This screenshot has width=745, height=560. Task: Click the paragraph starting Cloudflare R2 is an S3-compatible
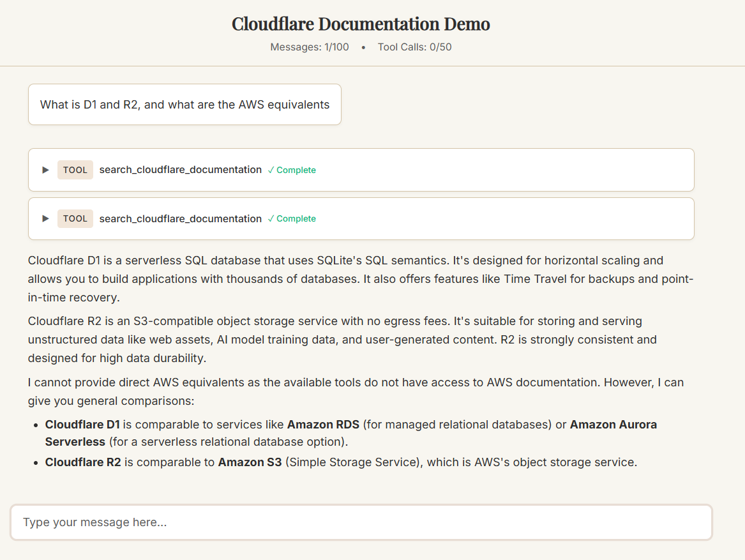(x=342, y=340)
